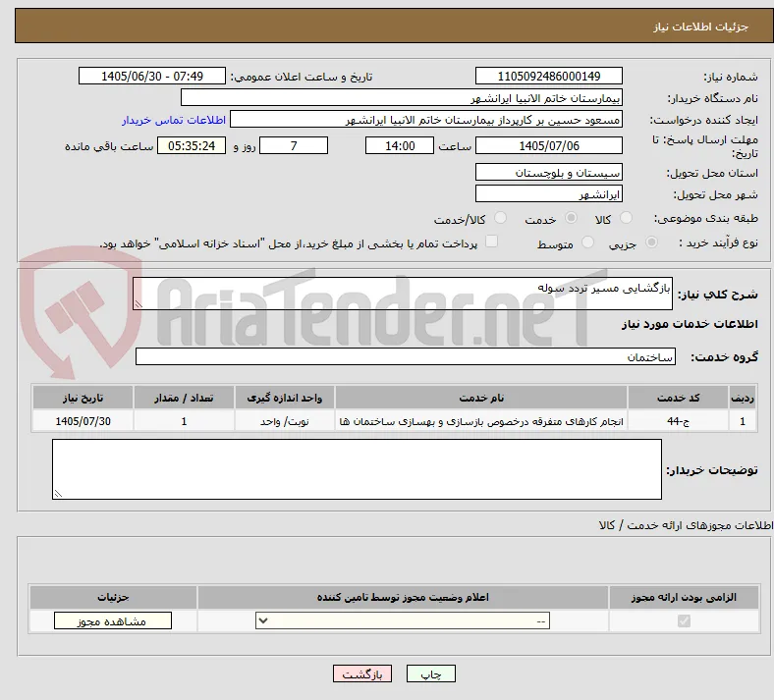Click the تعداد / مقدار column header
774x700 pixels.
[184, 398]
